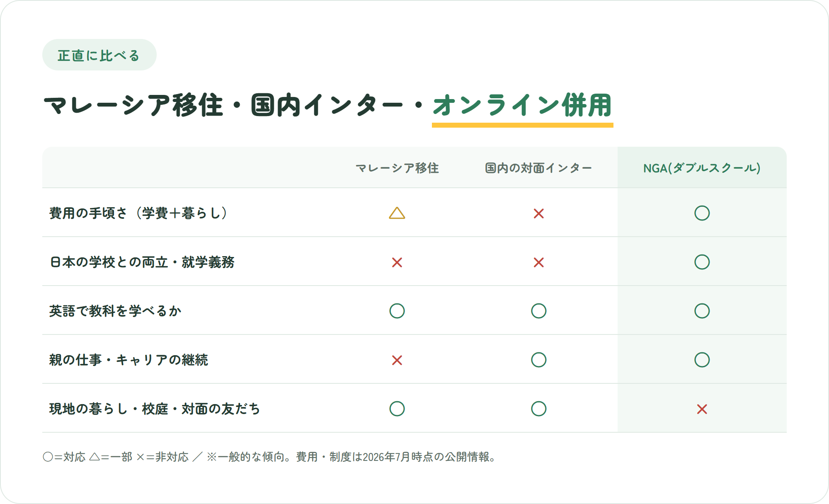Image resolution: width=829 pixels, height=504 pixels.
Task: Click the 正直に比べる pill badge
Action: click(99, 55)
